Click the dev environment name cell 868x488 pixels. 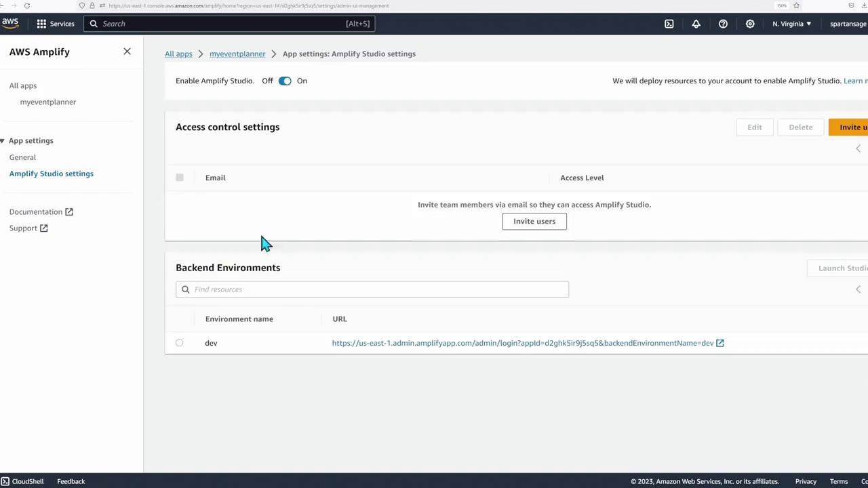tap(211, 343)
